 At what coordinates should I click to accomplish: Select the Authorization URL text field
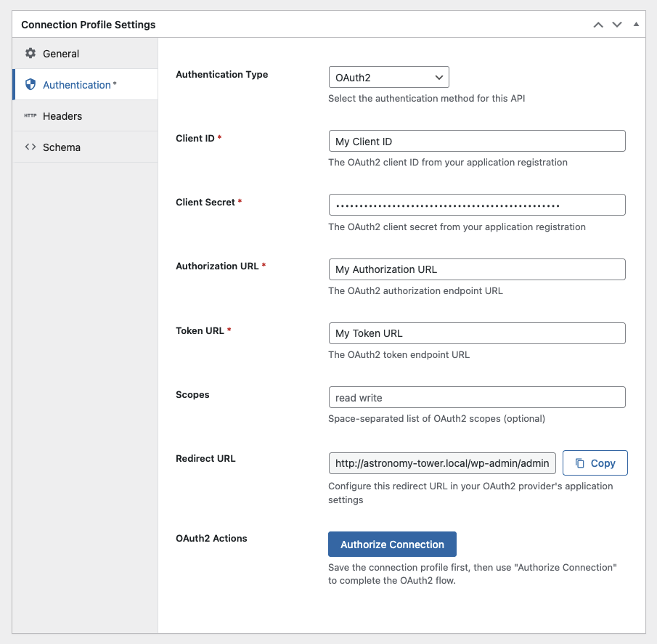[477, 269]
